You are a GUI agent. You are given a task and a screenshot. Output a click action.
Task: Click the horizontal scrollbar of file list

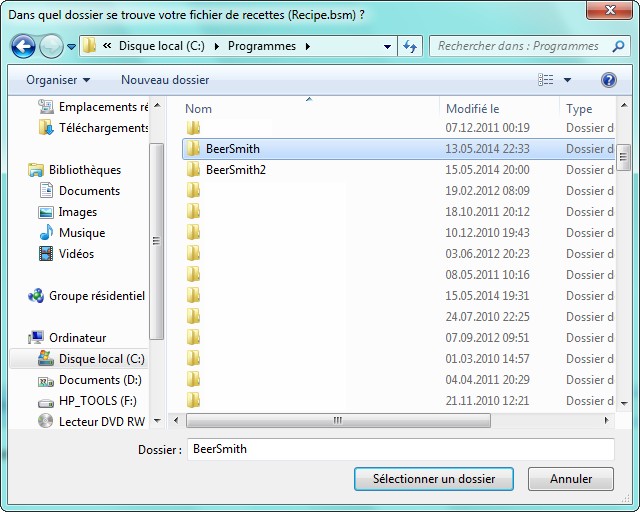point(337,421)
